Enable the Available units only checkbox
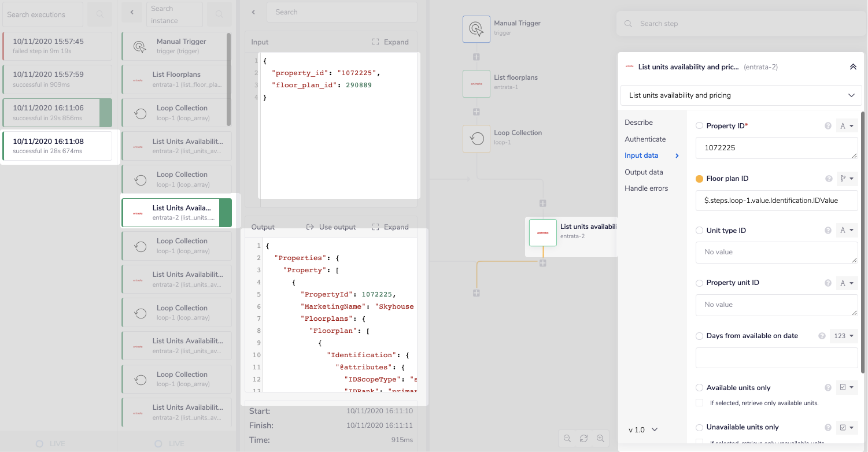868x452 pixels. click(700, 403)
